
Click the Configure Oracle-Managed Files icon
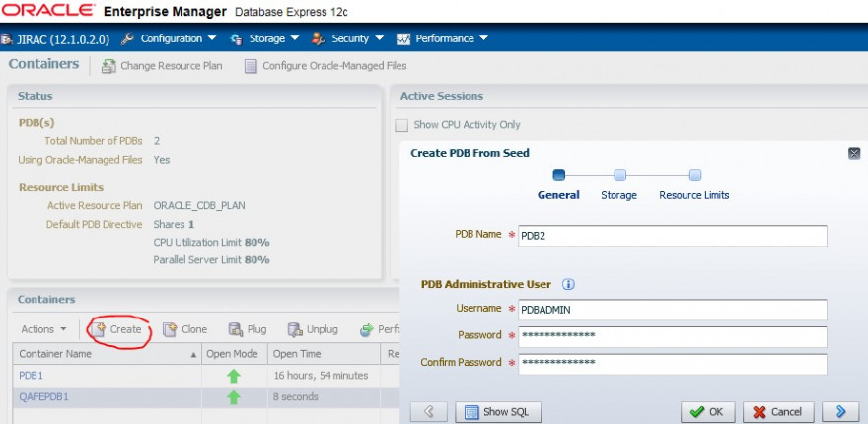pos(252,66)
